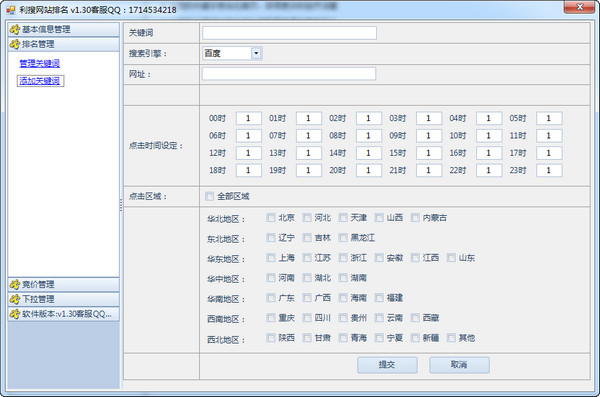Select the 甘肃 checkbox

(x=307, y=338)
